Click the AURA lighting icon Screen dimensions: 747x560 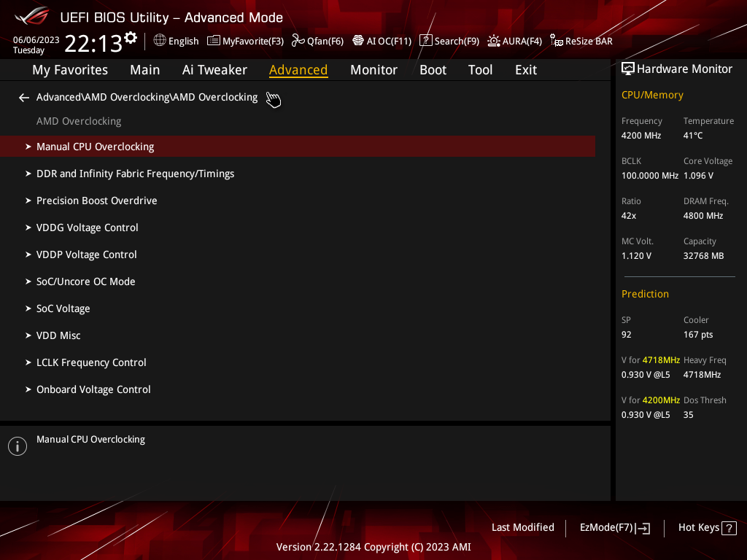(x=494, y=41)
